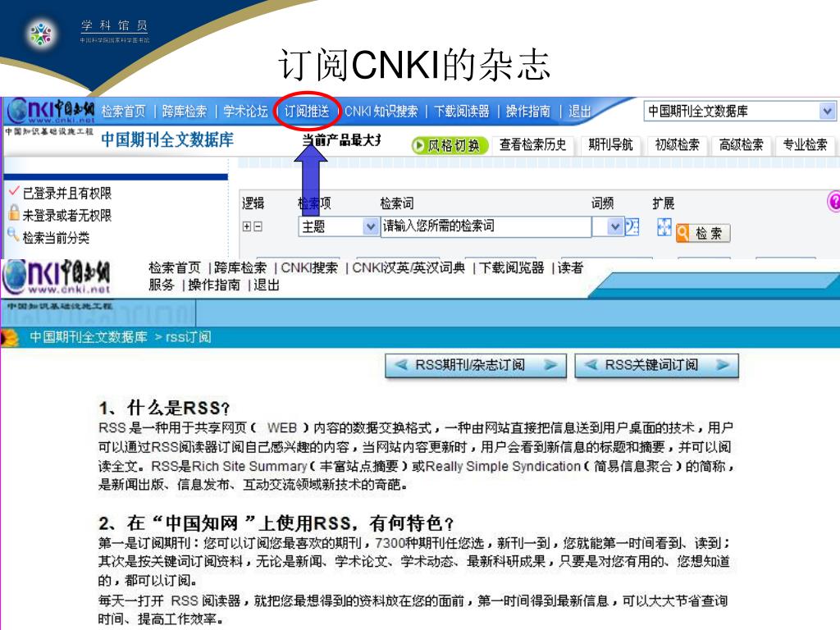Screen dimensions: 840x630
Task: Click inside the 请输入您所需的检索词 input field
Action: [486, 226]
